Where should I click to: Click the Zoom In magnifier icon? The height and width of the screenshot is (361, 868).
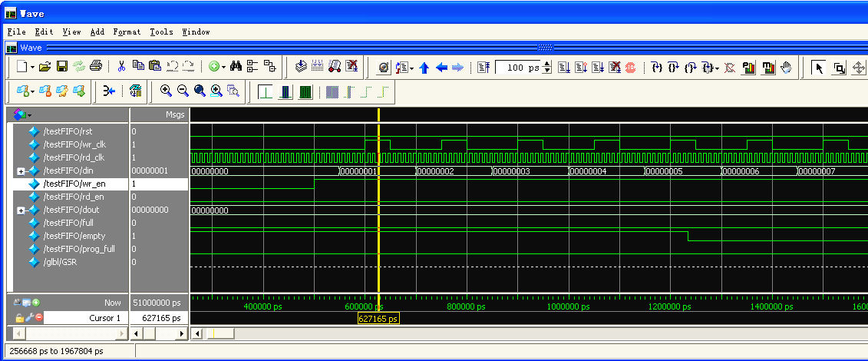click(166, 91)
